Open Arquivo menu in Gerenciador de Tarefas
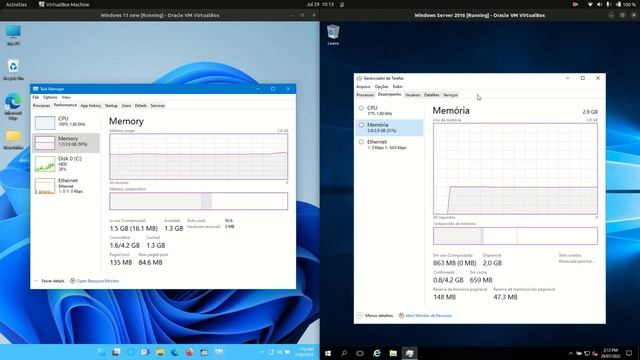Image resolution: width=640 pixels, height=360 pixels. pos(363,87)
